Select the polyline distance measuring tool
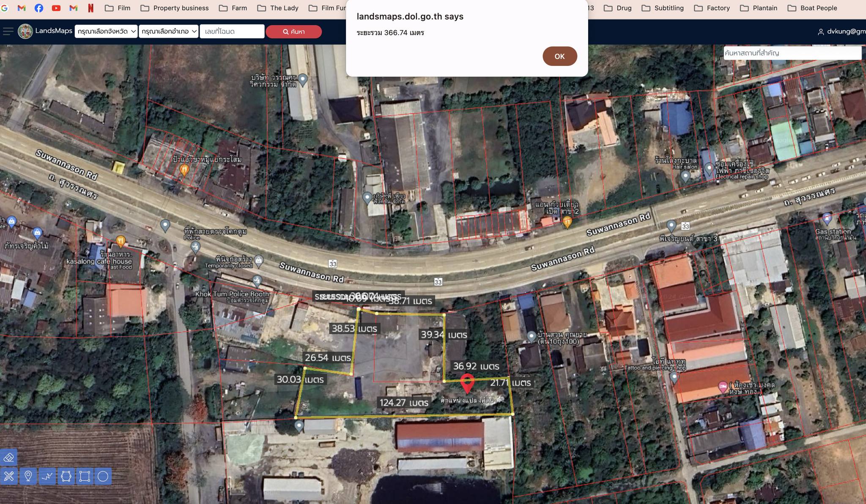The image size is (866, 504). [47, 477]
